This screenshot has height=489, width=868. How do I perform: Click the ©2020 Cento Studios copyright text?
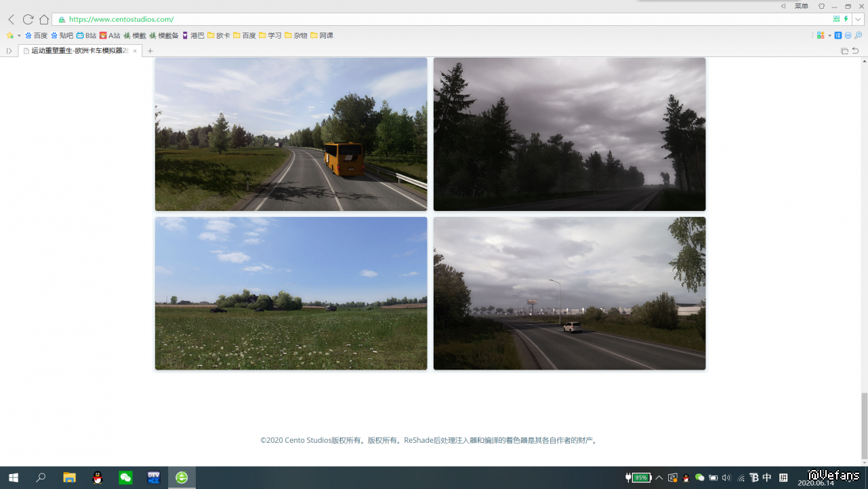429,441
